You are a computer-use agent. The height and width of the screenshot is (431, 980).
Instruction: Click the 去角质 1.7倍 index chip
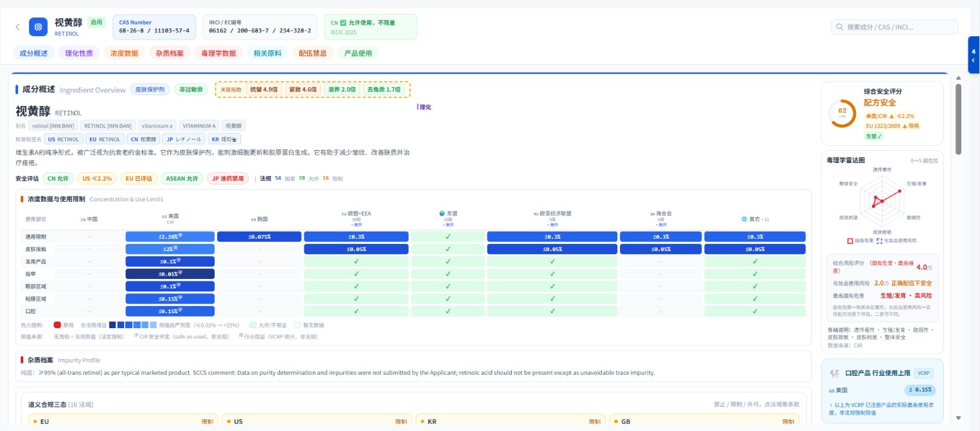[x=384, y=89]
